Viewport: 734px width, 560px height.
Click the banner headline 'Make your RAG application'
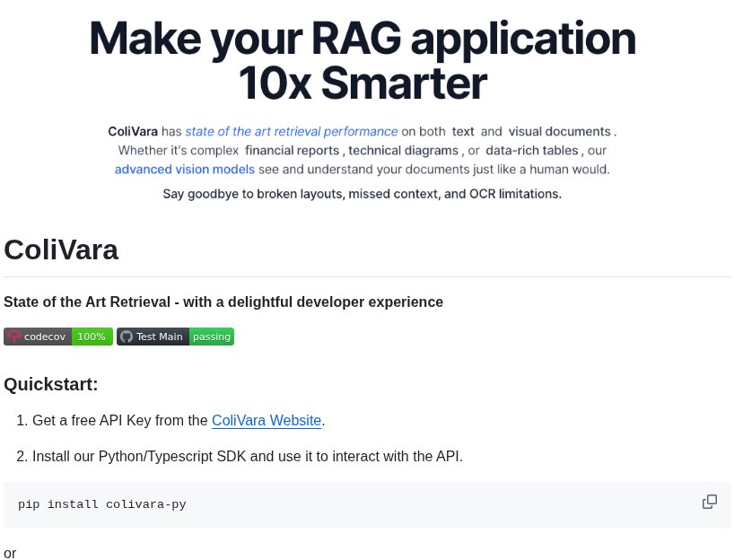point(363,39)
